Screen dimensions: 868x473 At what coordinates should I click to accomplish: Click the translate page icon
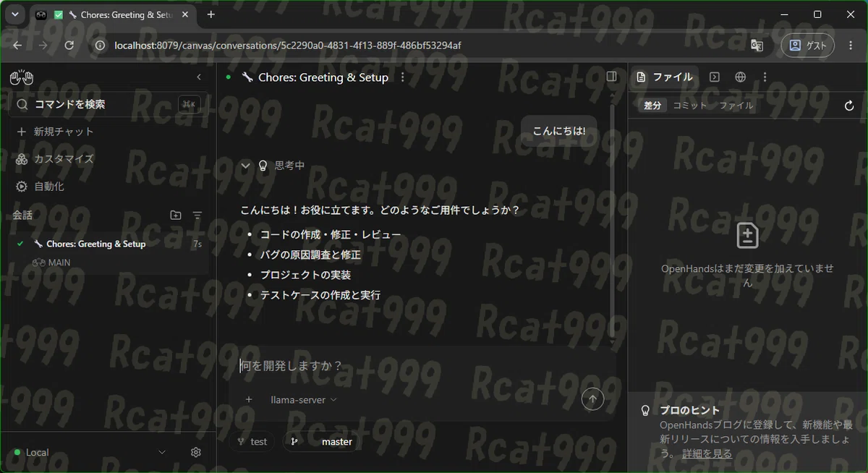[757, 45]
